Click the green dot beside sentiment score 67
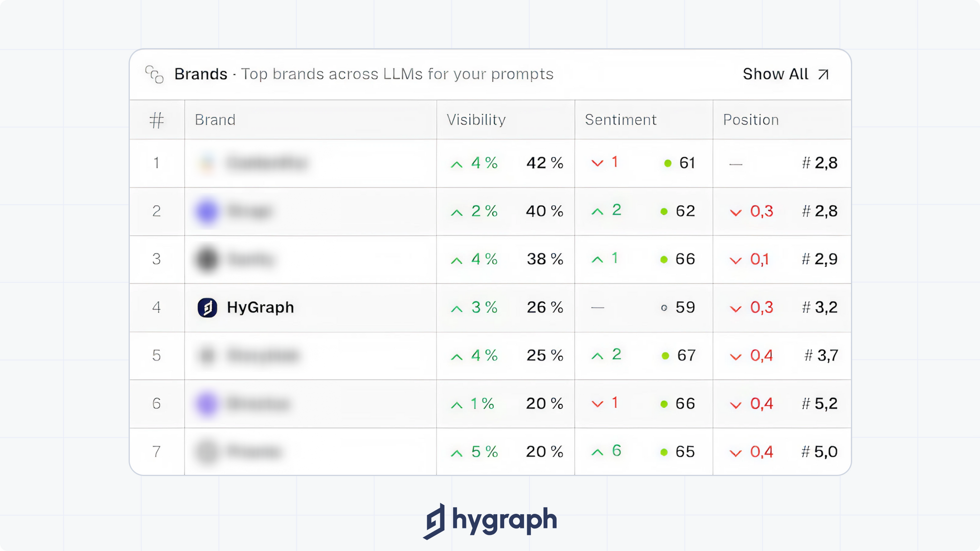Screen dimensions: 980x551 click(664, 355)
